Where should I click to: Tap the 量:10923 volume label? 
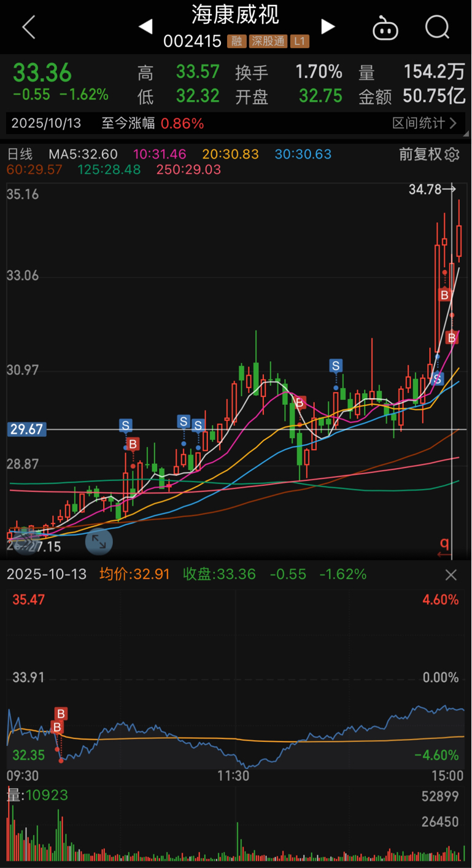coord(37,796)
